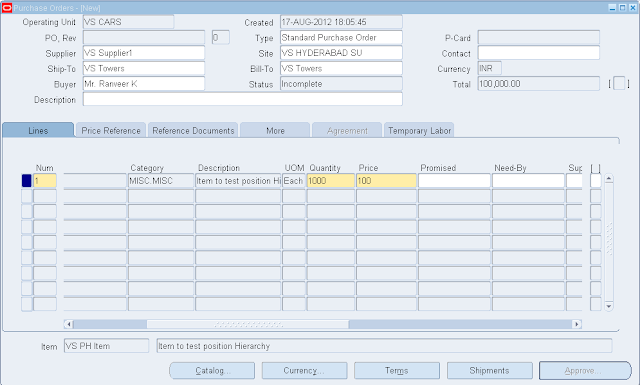
Task: Click the Terms button
Action: point(397,370)
